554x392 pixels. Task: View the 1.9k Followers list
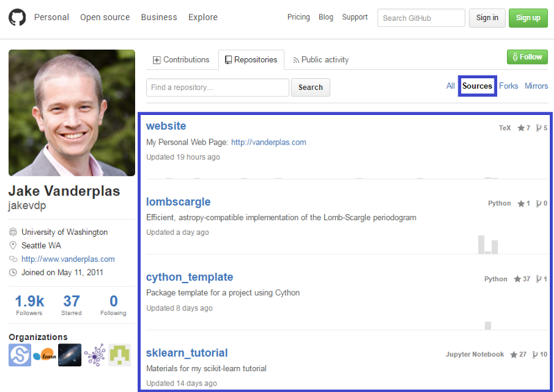[29, 305]
